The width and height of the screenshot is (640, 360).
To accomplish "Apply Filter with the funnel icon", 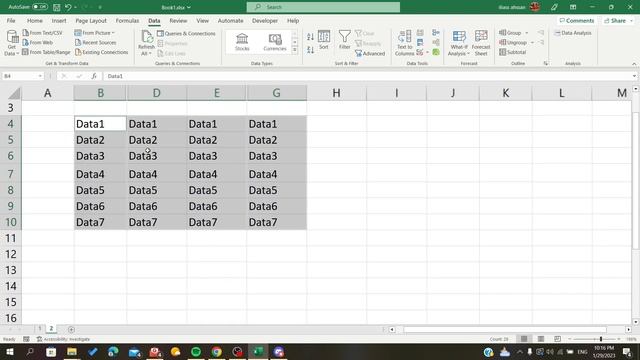I will 344,40.
